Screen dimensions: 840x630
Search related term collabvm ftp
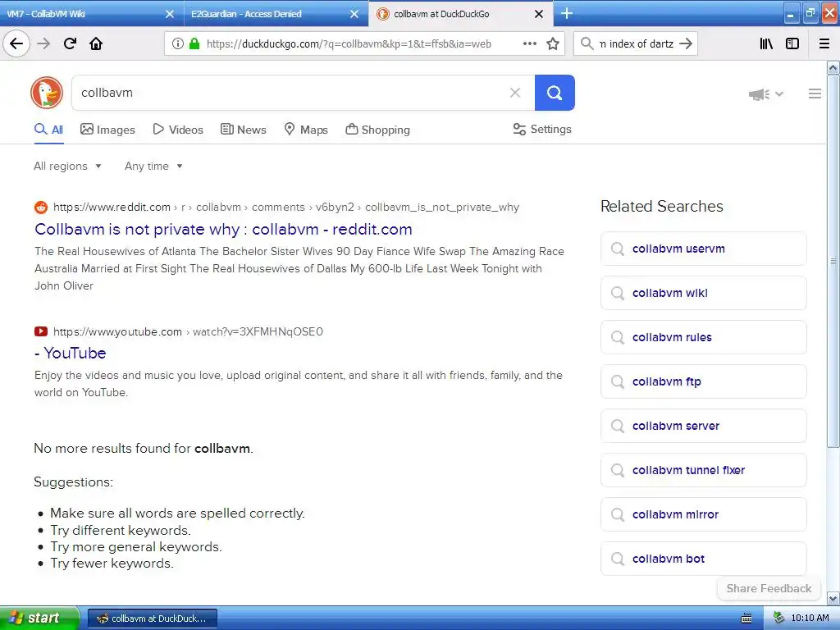pos(703,381)
